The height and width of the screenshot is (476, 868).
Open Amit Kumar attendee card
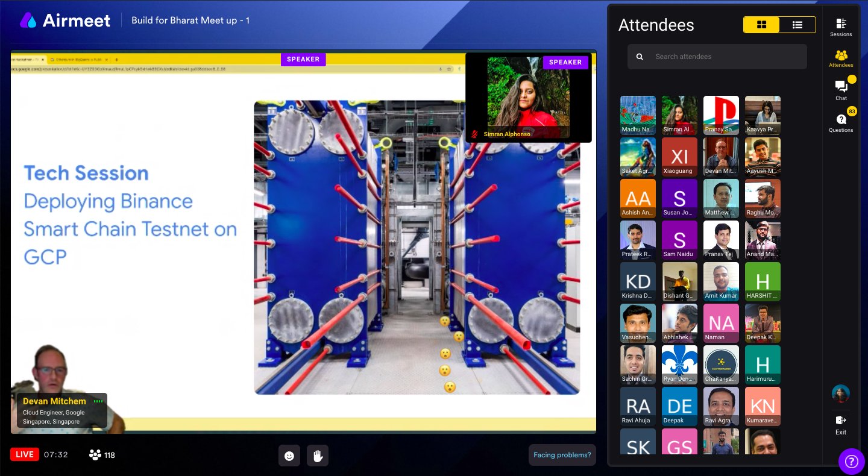(x=721, y=281)
